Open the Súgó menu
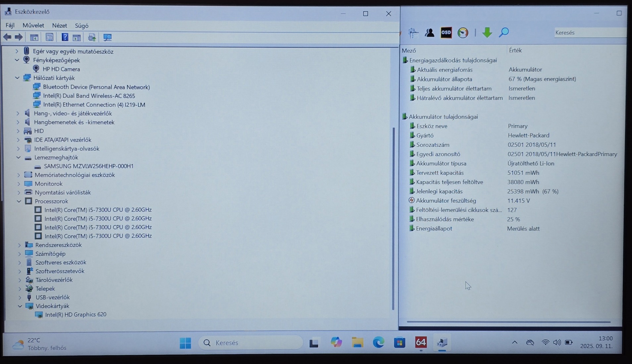This screenshot has height=364, width=632. 81,26
